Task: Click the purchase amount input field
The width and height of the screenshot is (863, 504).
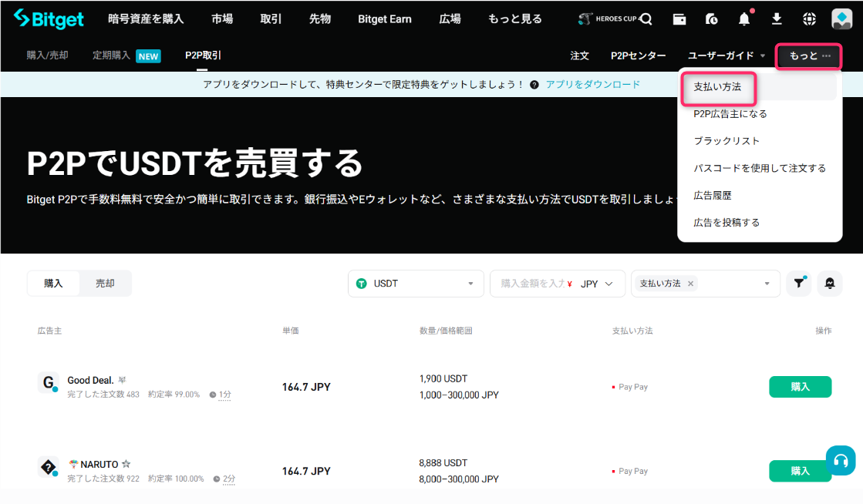Action: tap(532, 284)
